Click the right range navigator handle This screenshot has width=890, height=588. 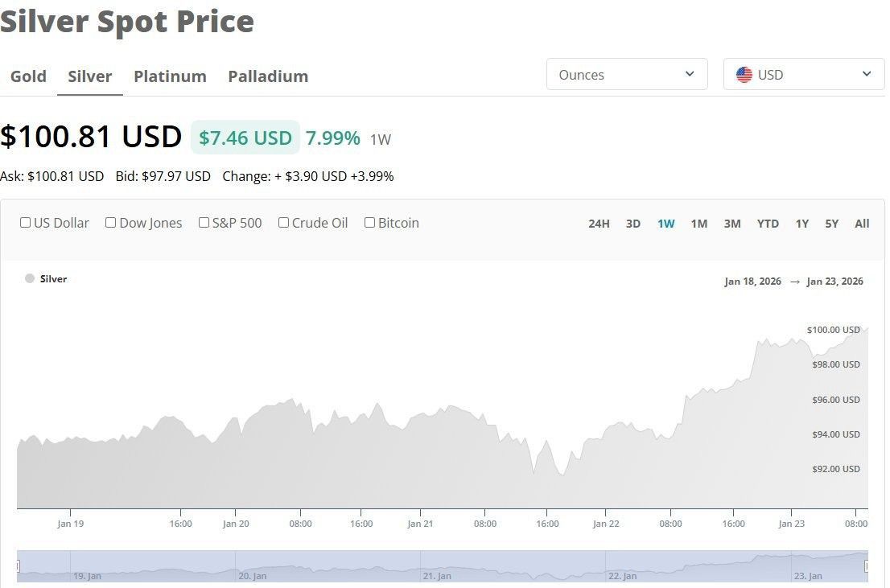pos(867,565)
